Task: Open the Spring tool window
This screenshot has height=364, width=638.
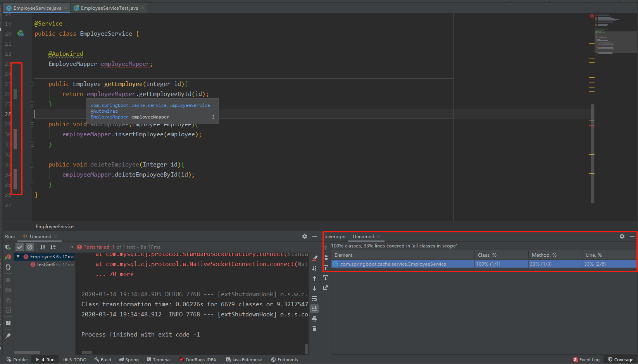Action: point(129,360)
